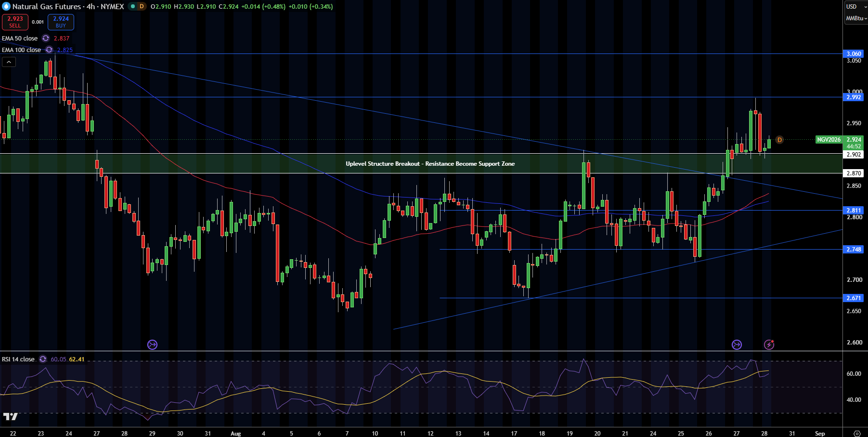
Task: Open the event marker icon near July 29
Action: [152, 344]
